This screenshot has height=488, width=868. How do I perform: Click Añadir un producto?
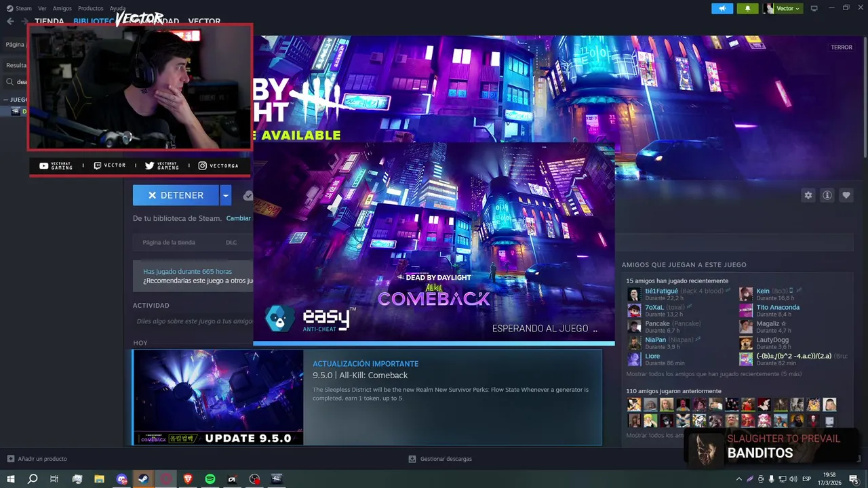(37, 459)
